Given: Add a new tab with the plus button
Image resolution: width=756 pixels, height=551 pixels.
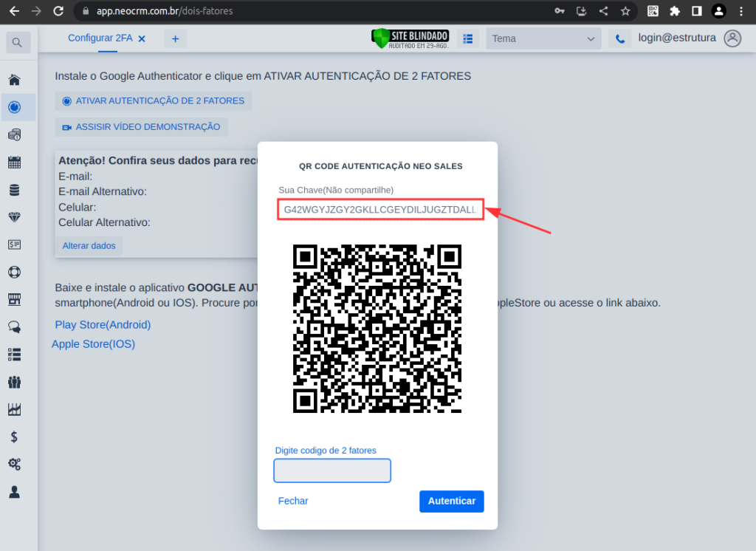Looking at the screenshot, I should [175, 39].
